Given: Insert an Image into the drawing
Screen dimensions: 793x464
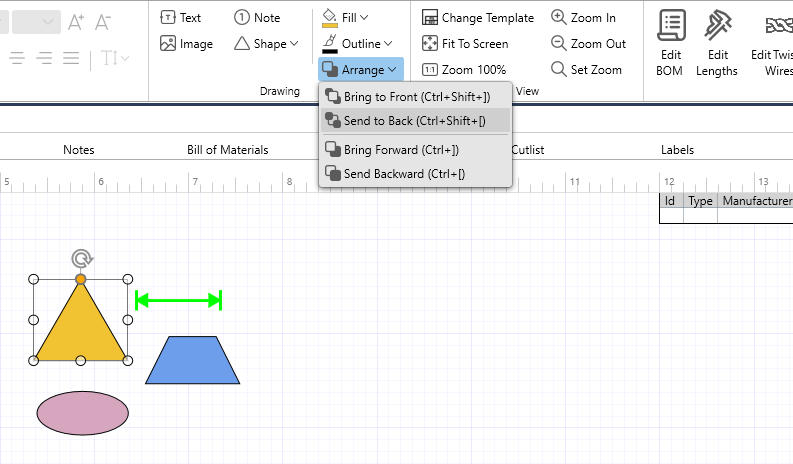Looking at the screenshot, I should 186,44.
